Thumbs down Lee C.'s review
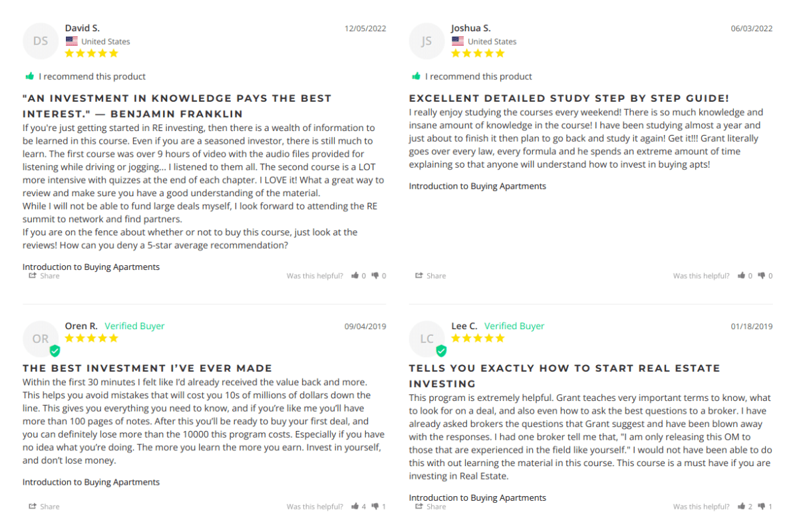 pos(762,507)
